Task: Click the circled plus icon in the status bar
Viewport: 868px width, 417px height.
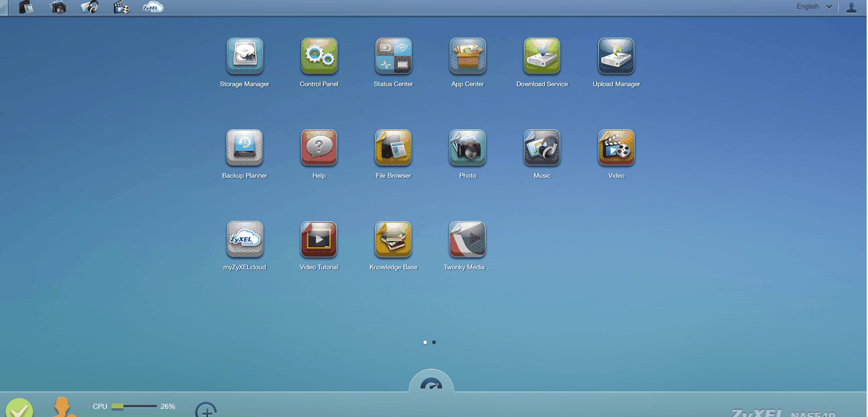Action: (x=206, y=410)
